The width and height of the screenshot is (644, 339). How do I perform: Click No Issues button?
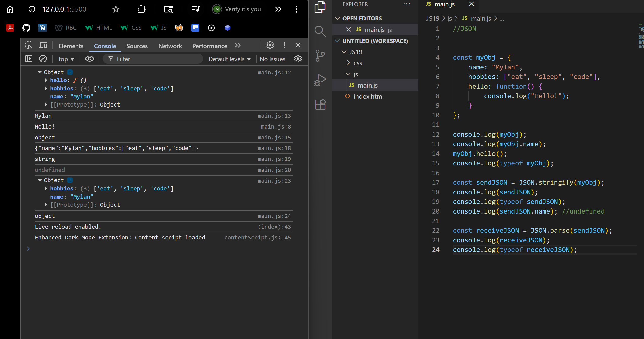[x=272, y=59]
